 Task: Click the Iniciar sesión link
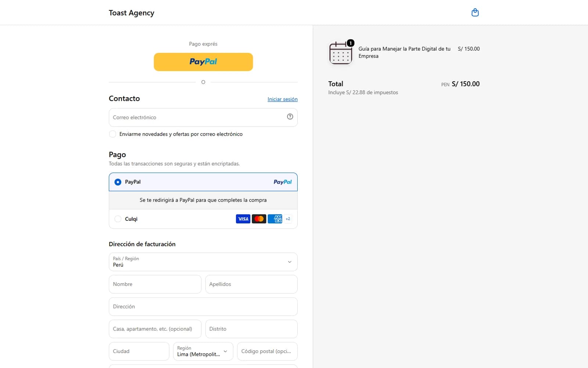(x=283, y=99)
